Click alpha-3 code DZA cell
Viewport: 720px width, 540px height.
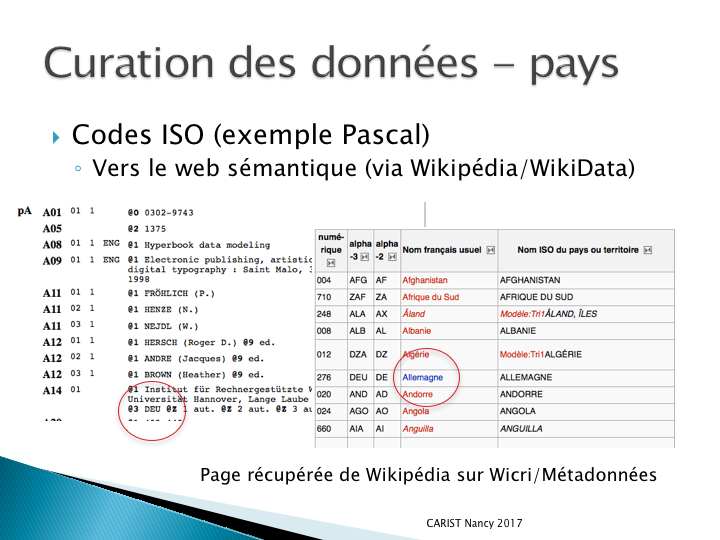[x=360, y=354]
